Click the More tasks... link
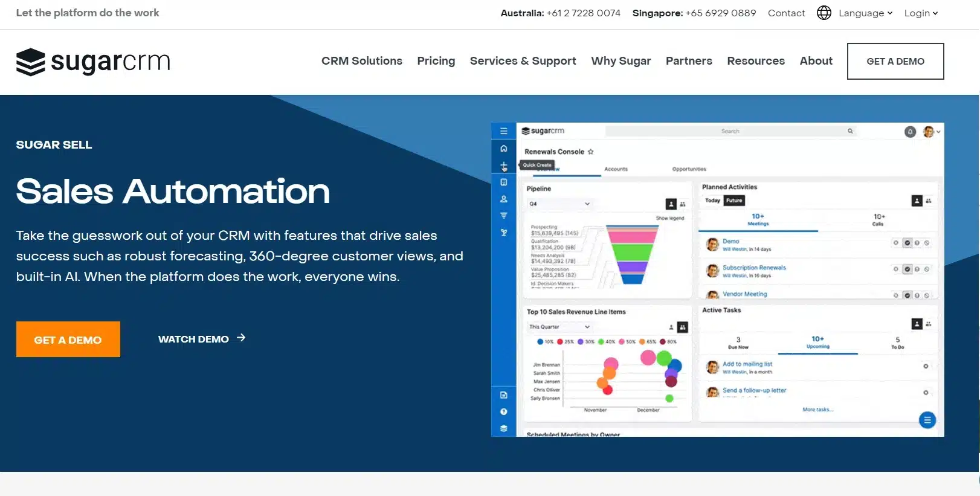 point(817,410)
